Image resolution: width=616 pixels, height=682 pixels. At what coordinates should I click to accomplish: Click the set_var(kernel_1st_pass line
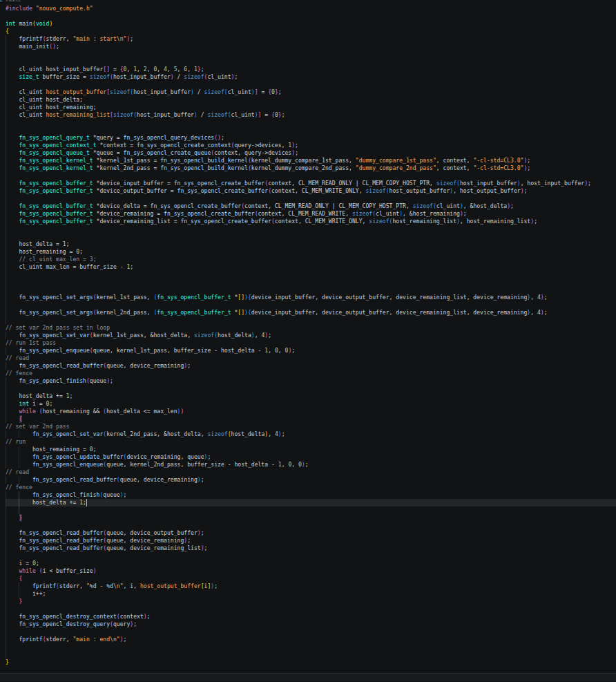pyautogui.click(x=145, y=335)
